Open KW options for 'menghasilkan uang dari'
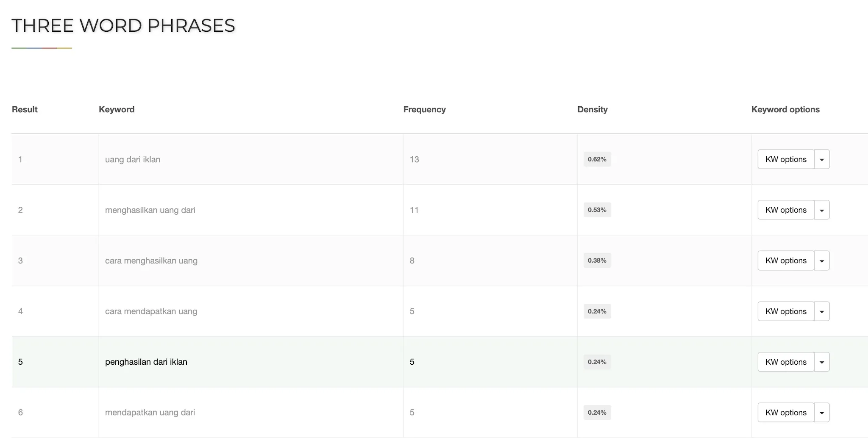The width and height of the screenshot is (868, 438). 786,210
